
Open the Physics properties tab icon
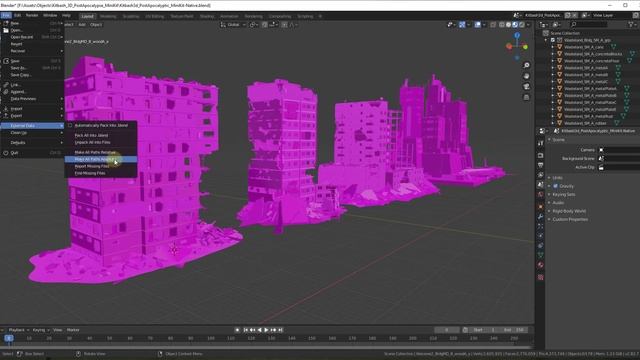click(x=540, y=236)
